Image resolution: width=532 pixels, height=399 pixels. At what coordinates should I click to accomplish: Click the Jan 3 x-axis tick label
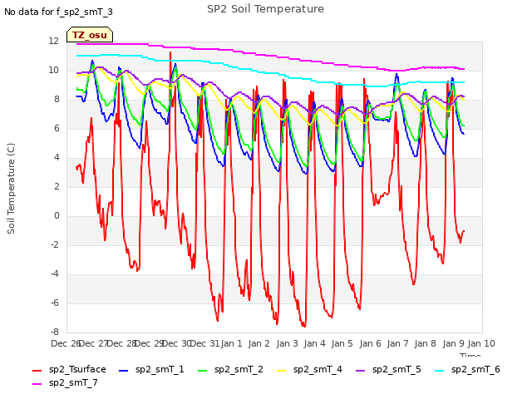[x=287, y=343]
